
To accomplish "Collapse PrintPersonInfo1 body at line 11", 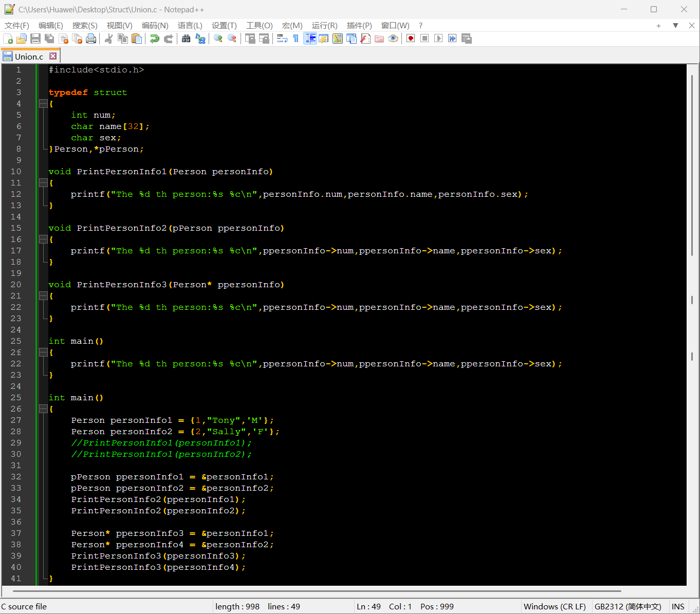I will coord(43,183).
